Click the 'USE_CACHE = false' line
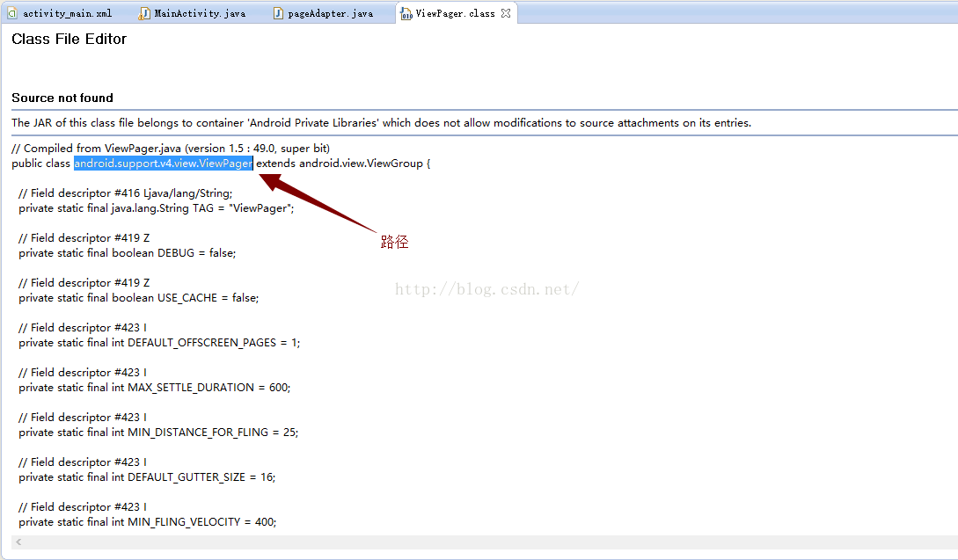Viewport: 958px width, 560px height. 139,298
